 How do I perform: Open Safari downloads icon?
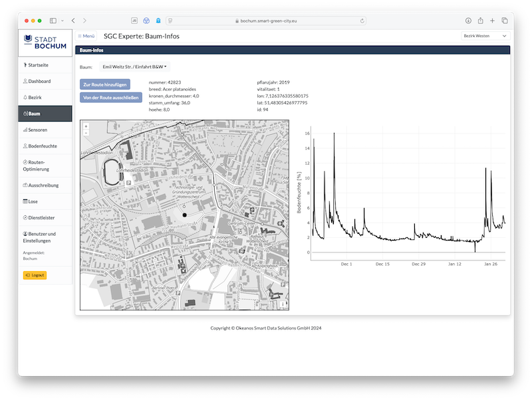(469, 21)
